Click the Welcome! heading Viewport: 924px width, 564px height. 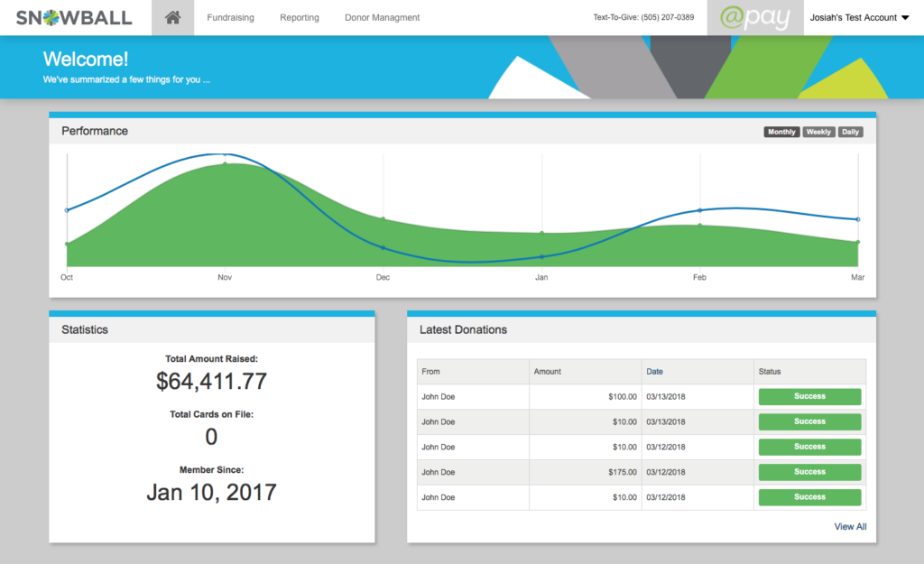click(86, 59)
